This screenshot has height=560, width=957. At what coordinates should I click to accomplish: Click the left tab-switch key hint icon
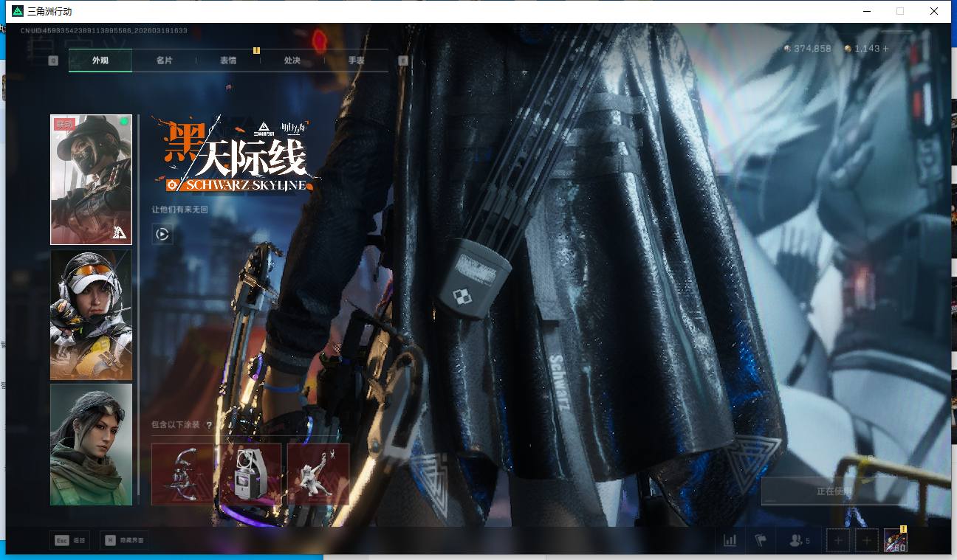(53, 61)
